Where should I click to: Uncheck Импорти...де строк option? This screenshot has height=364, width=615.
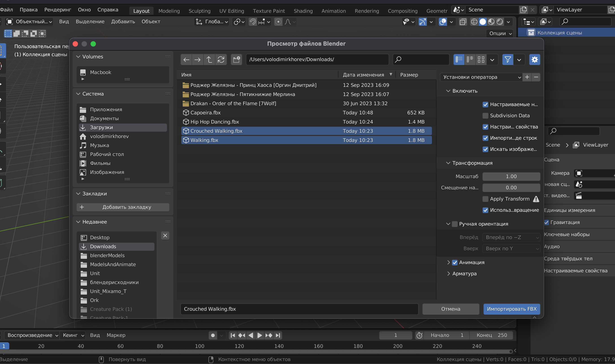click(x=485, y=138)
